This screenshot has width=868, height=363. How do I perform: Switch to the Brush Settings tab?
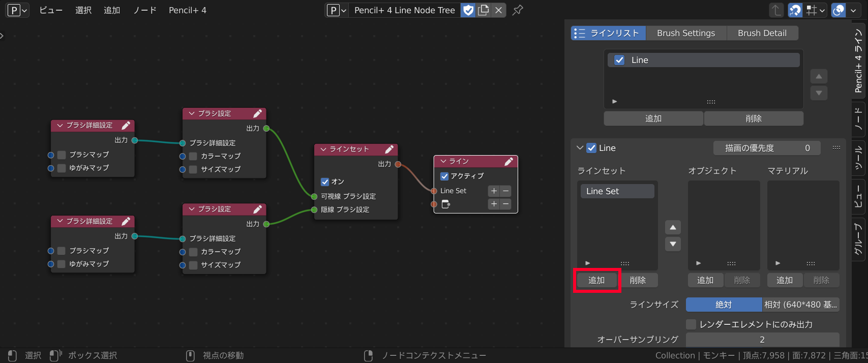685,33
